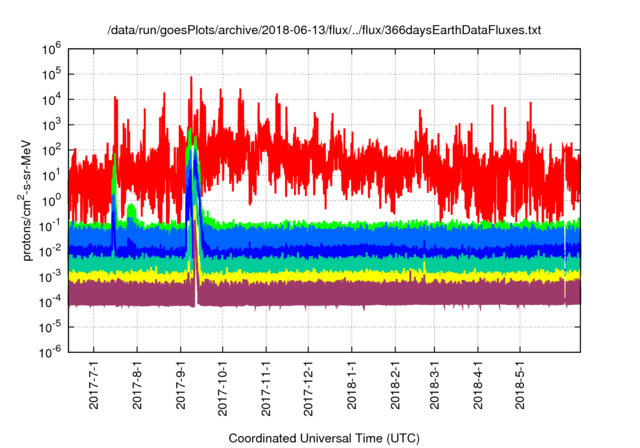Image resolution: width=640 pixels, height=448 pixels.
Task: Click the 10^-5 y-axis tick label
Action: pos(50,327)
